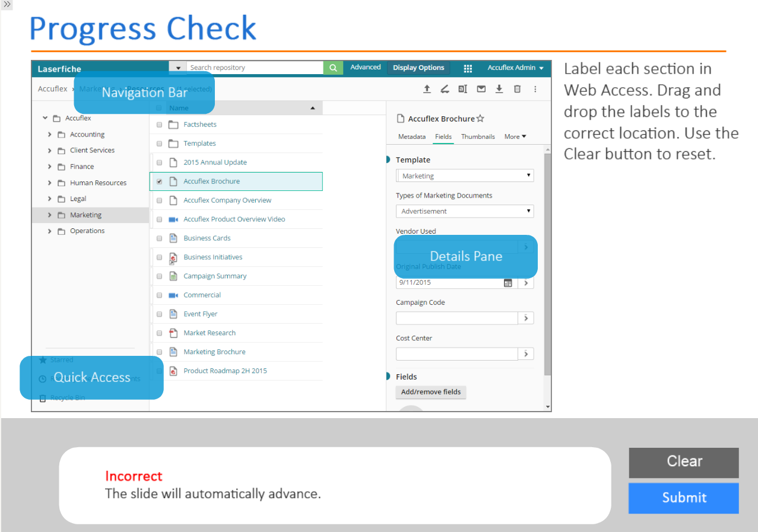Click the calendar icon beside 9/11/2015
758x532 pixels.
tap(508, 283)
